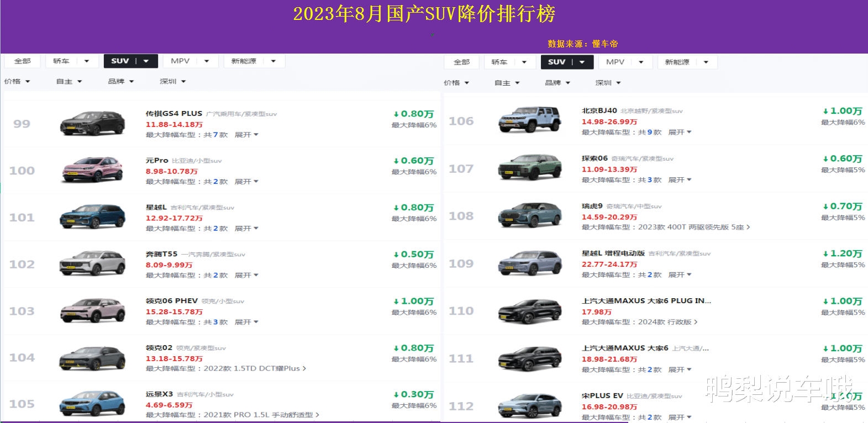Expand the 价格 filter in left panel
Screen dimensions: 868x423
click(17, 82)
